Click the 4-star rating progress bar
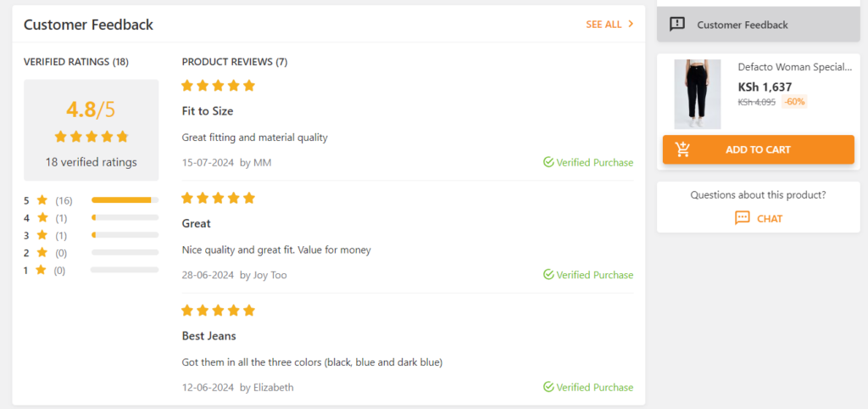Viewport: 868px width, 409px height. point(125,218)
